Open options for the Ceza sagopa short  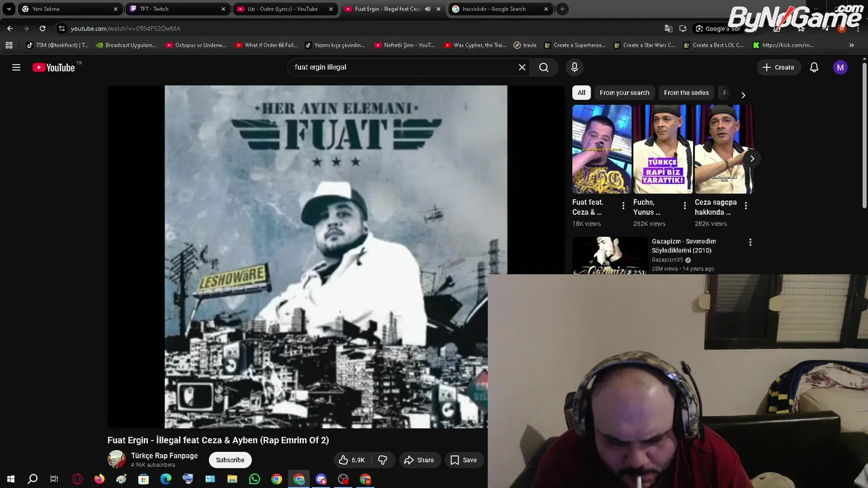point(745,205)
